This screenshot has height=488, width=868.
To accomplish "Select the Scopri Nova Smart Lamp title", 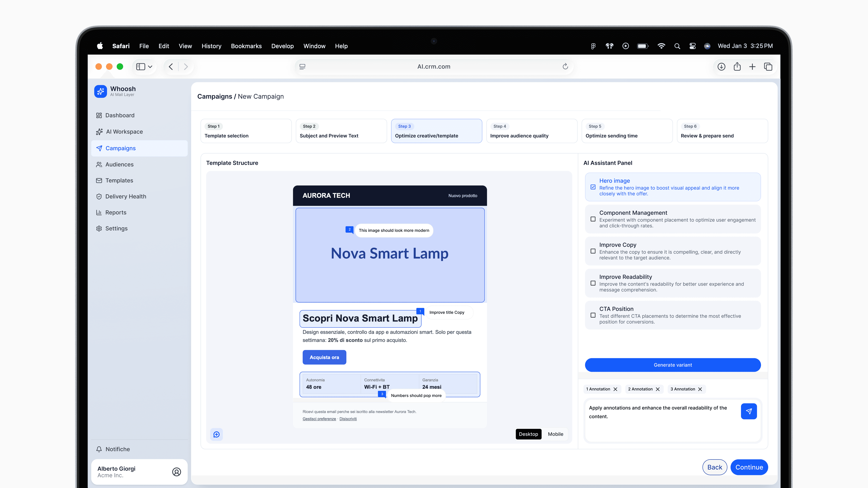I will 360,319.
